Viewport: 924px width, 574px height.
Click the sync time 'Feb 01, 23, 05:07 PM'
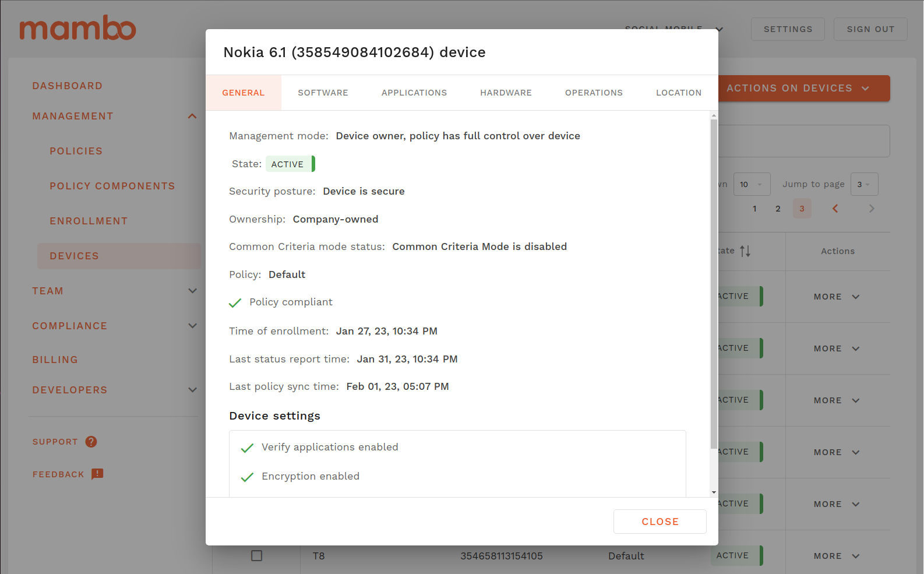click(398, 386)
